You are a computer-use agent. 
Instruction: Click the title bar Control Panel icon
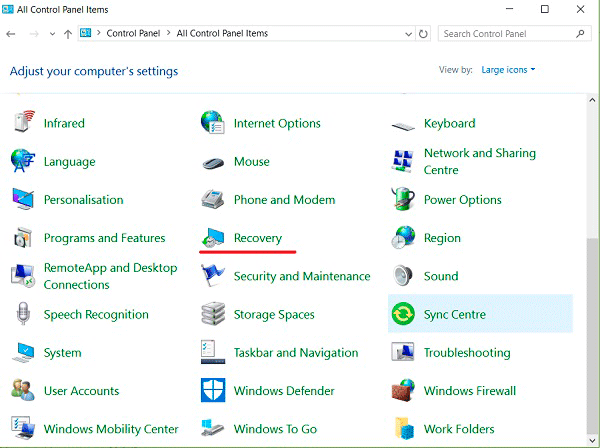point(8,9)
